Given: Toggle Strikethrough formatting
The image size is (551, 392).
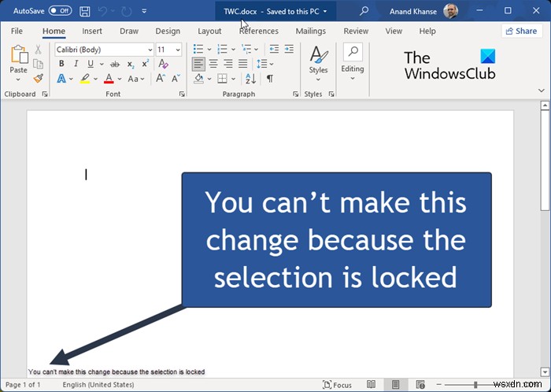Looking at the screenshot, I should 115,64.
